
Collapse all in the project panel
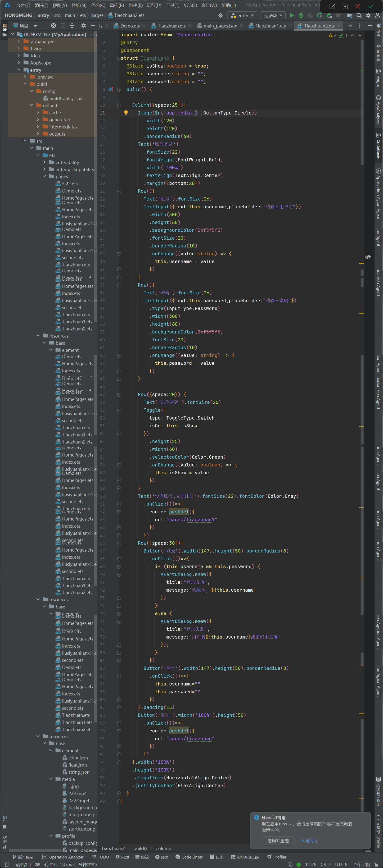[72, 26]
